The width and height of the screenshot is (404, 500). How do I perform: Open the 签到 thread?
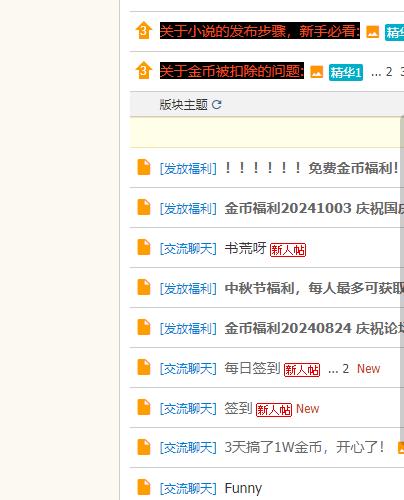tap(238, 408)
